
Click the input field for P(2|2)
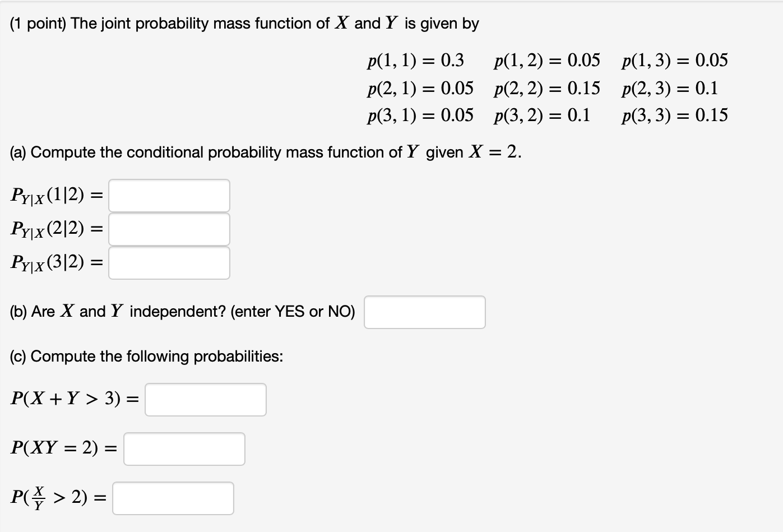169,229
